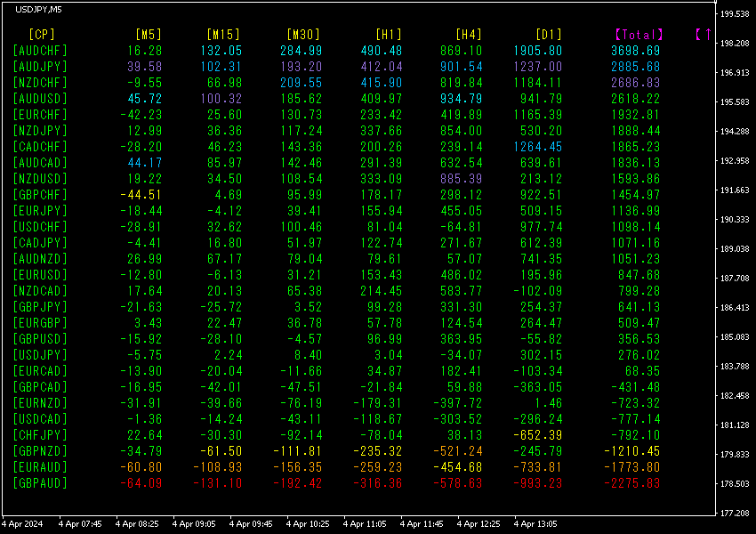Select the [USDCAD] pair label
Image resolution: width=756 pixels, height=534 pixels.
[x=40, y=419]
